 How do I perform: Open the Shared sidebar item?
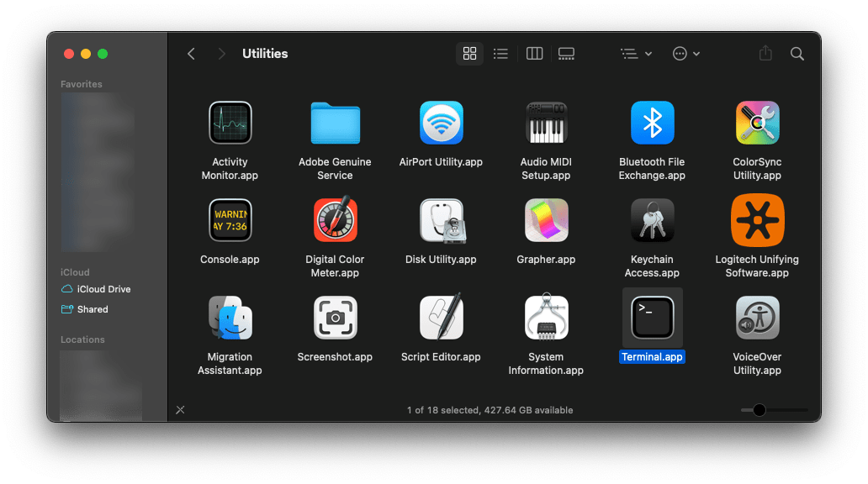93,309
